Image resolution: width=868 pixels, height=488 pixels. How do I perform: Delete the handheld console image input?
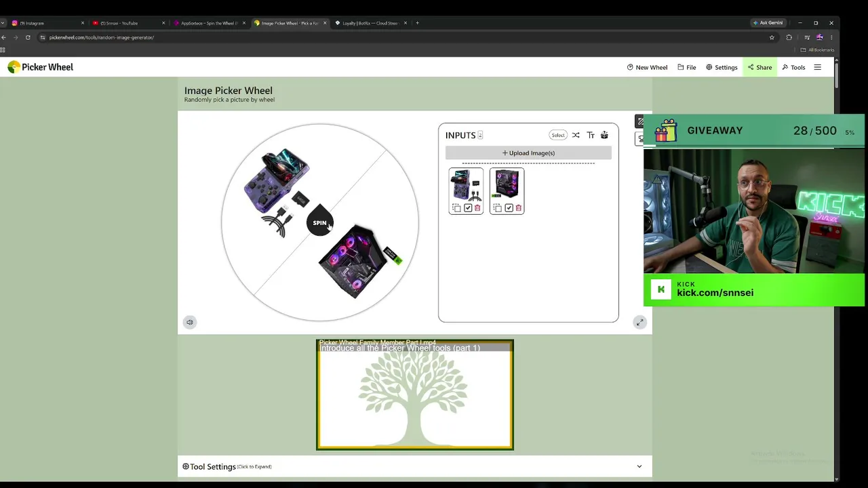(x=477, y=208)
